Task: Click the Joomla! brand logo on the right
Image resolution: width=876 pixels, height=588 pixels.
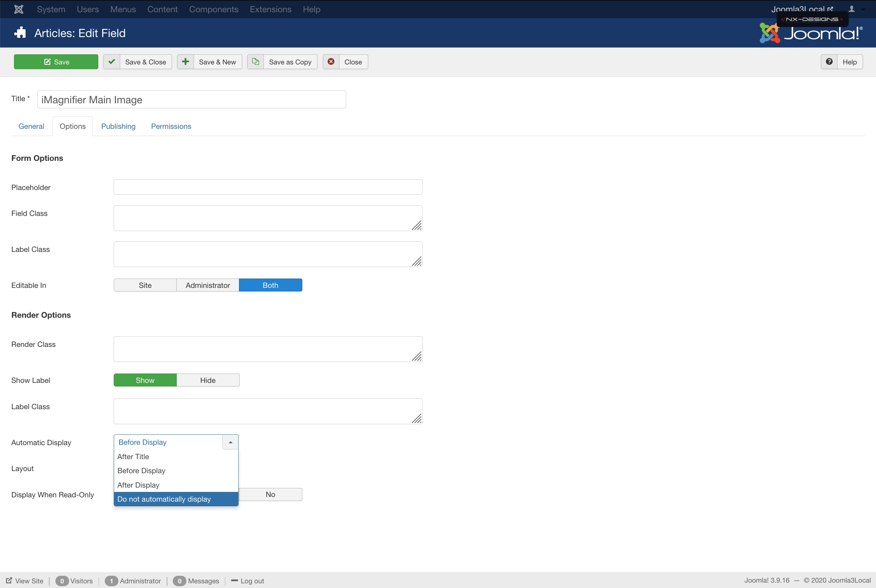Action: coord(811,33)
